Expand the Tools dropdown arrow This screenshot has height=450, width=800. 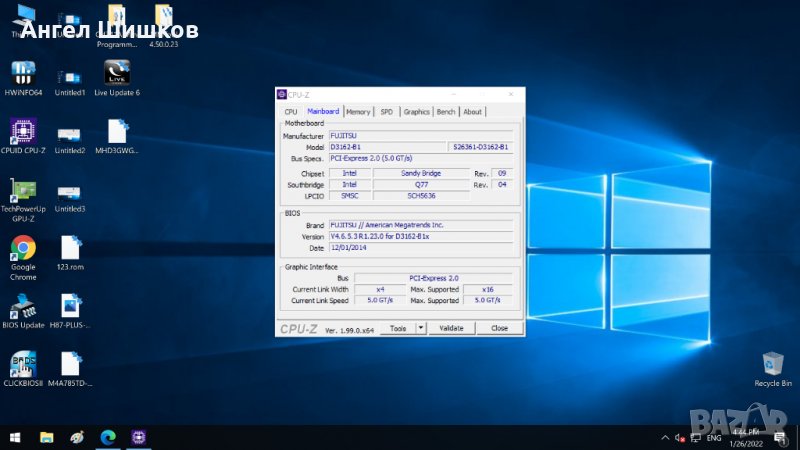coord(421,328)
